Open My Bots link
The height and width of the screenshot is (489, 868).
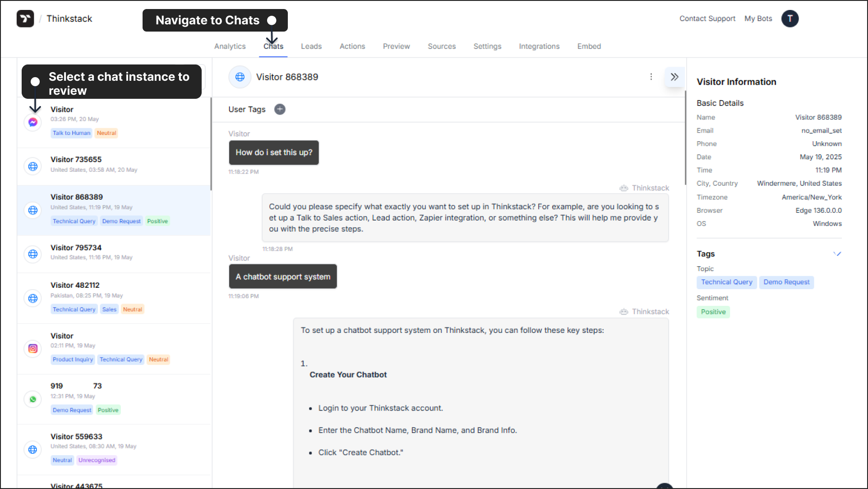click(x=758, y=18)
